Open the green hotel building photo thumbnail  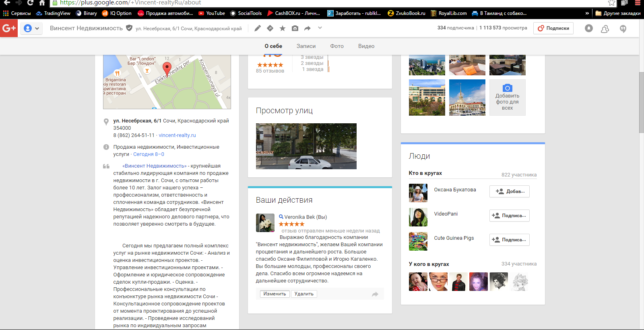pos(427,98)
